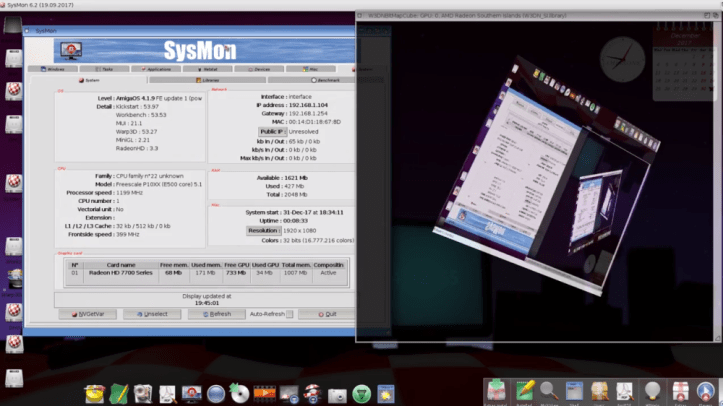Open the magnifier icon in right dock
Image resolution: width=723 pixels, height=406 pixels.
pyautogui.click(x=549, y=390)
